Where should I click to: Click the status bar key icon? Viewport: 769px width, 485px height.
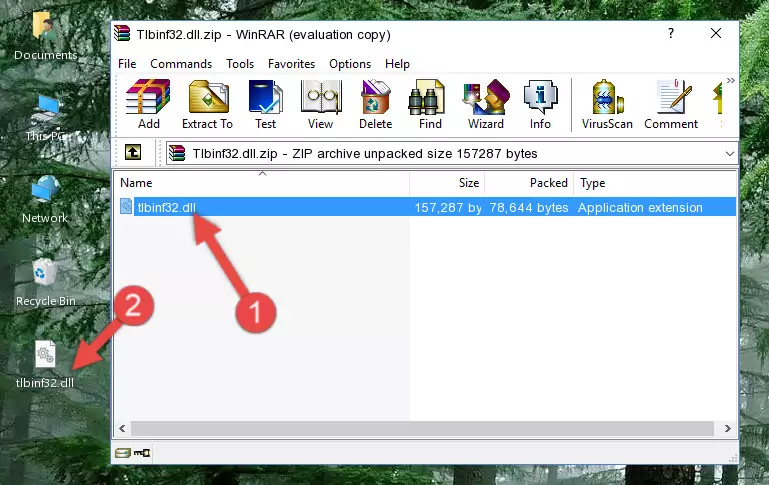pos(142,453)
